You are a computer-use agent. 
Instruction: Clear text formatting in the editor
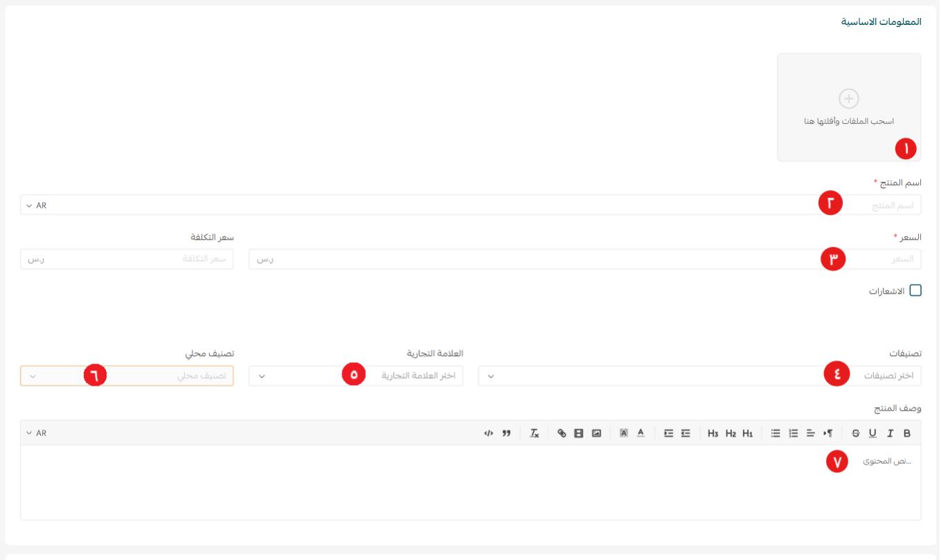pos(534,433)
